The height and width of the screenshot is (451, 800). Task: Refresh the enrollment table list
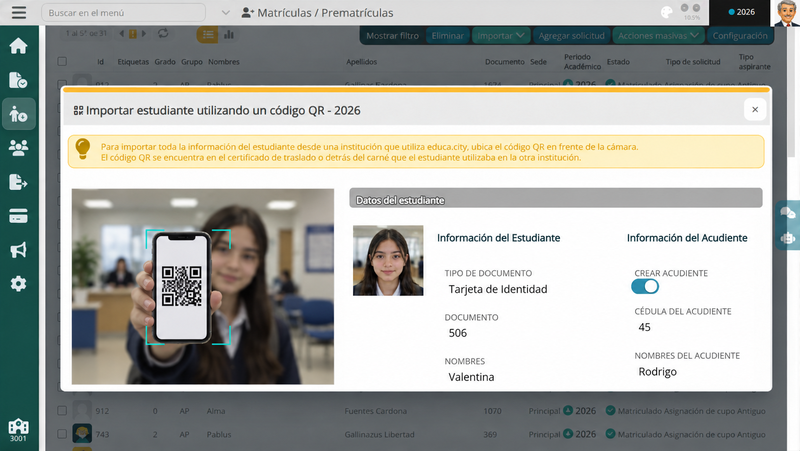click(x=163, y=34)
